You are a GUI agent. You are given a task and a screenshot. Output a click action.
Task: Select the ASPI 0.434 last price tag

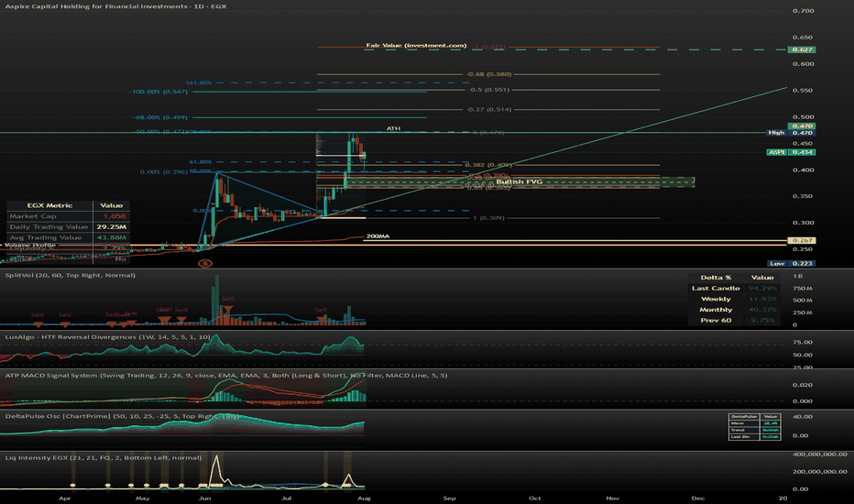pyautogui.click(x=791, y=152)
